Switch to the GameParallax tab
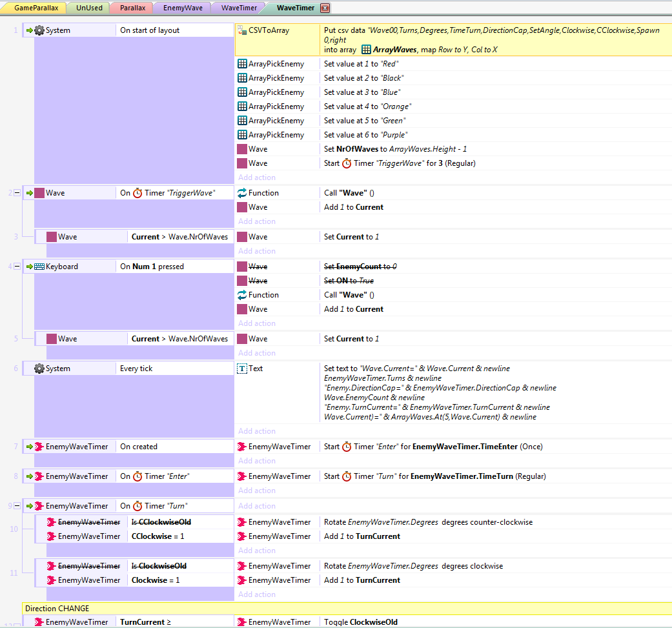This screenshot has width=672, height=628. [36, 8]
